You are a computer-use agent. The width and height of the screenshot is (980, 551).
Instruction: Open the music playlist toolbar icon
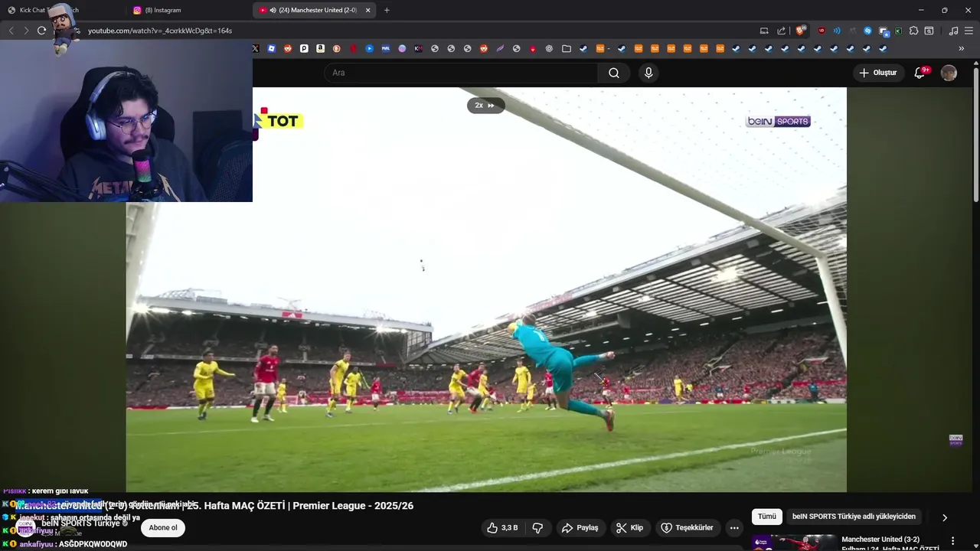(x=953, y=31)
